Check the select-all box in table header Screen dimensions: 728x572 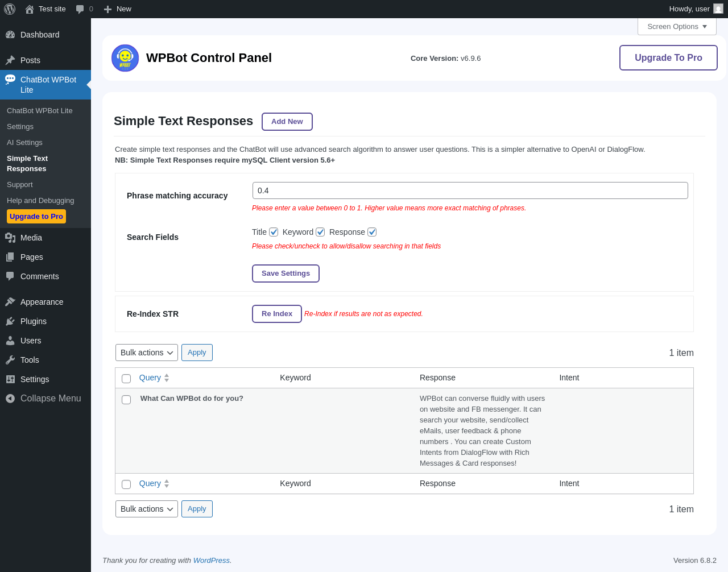pyautogui.click(x=126, y=379)
